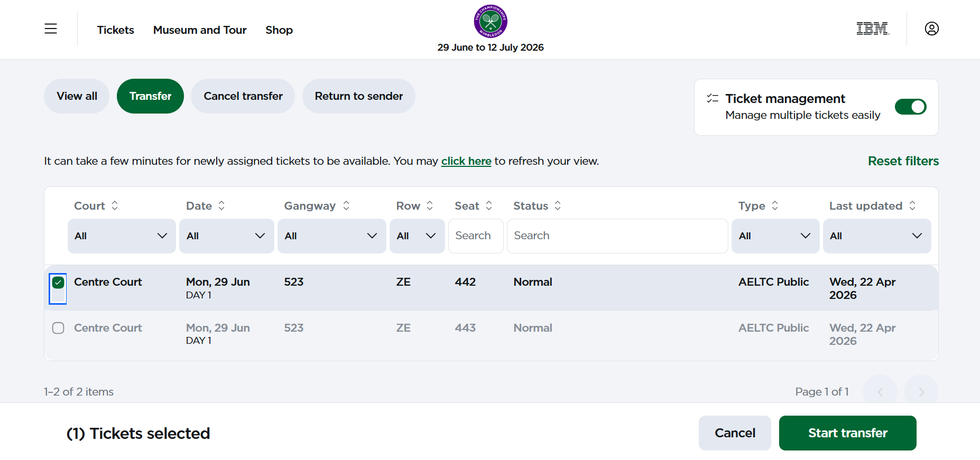Sort by Court column arrows
This screenshot has width=980, height=460.
(x=115, y=205)
